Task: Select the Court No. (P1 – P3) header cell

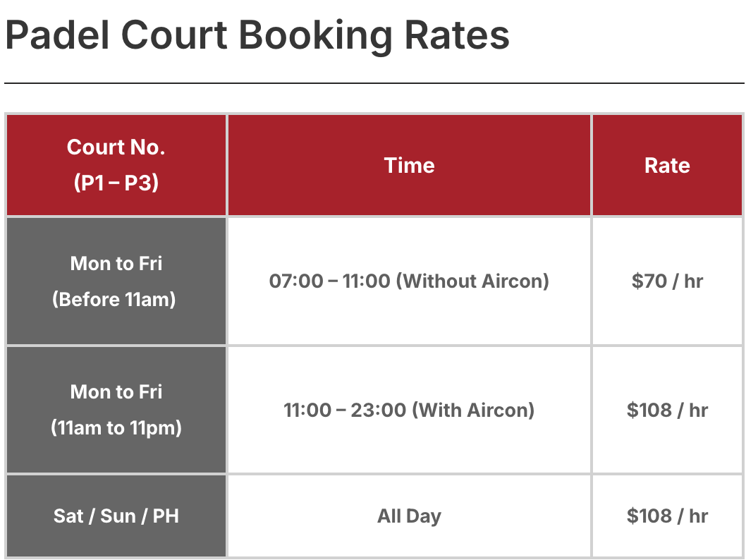Action: (x=116, y=165)
